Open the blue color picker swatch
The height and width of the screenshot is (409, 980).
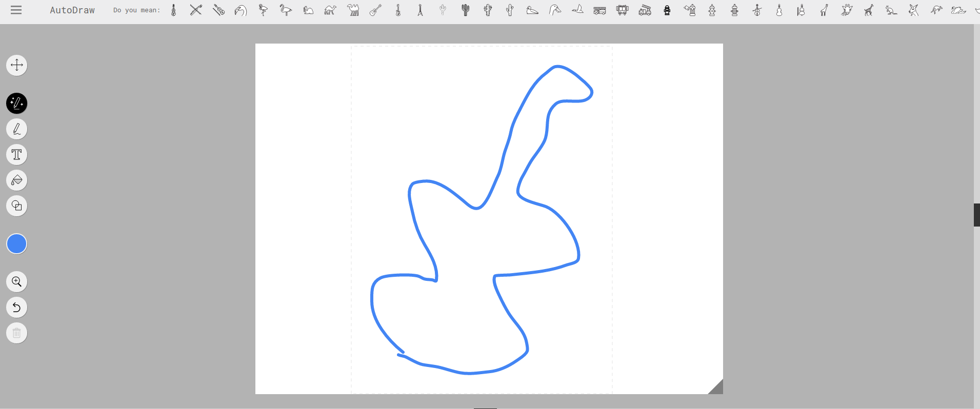coord(16,244)
